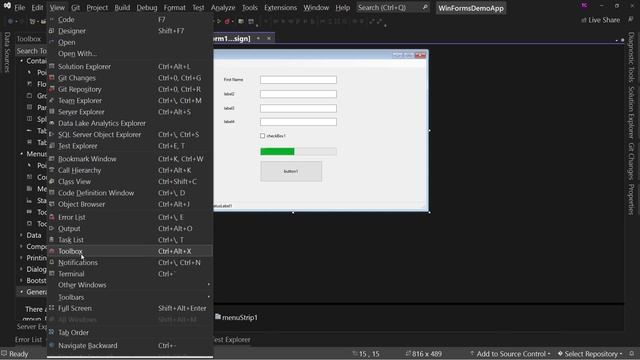Click the Bookmark Window menu icon
Image resolution: width=640 pixels, height=360 pixels.
pyautogui.click(x=51, y=159)
